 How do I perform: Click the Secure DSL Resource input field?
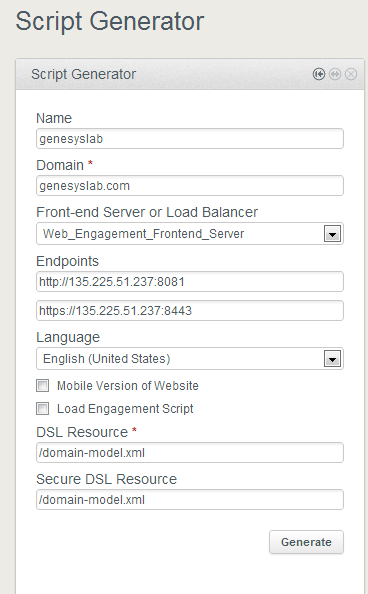190,500
